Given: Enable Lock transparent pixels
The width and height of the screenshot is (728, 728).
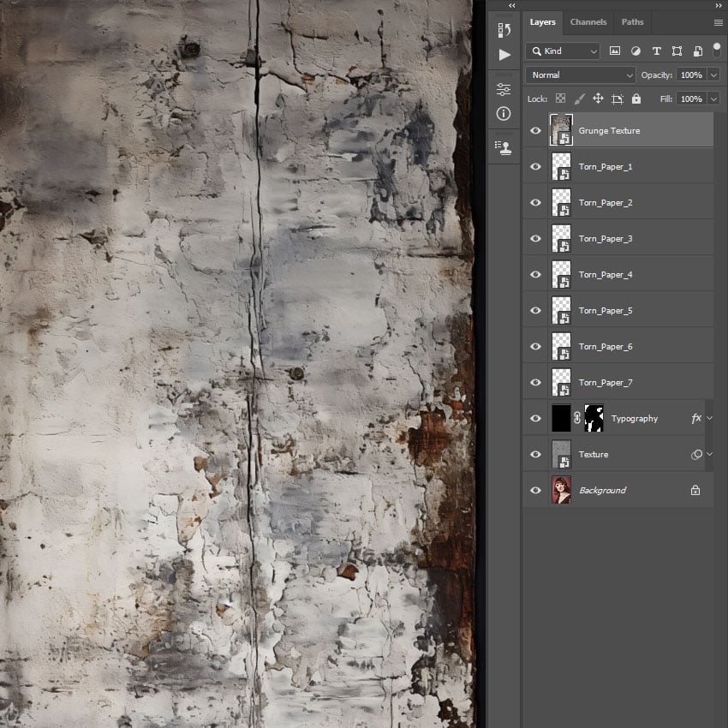Looking at the screenshot, I should click(x=560, y=98).
